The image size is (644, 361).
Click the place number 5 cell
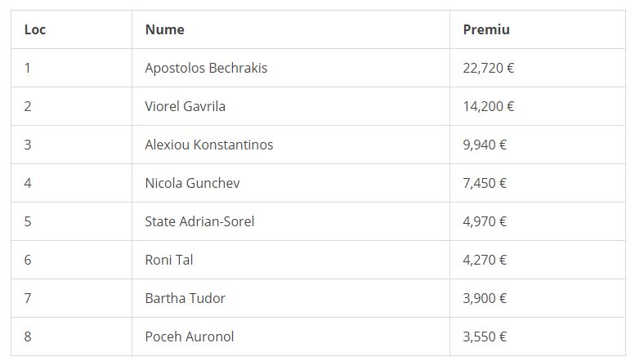pyautogui.click(x=28, y=221)
